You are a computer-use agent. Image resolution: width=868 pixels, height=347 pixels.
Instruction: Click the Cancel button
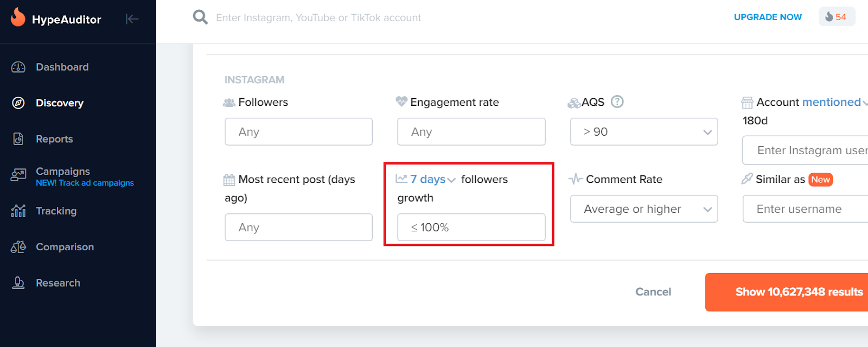(653, 292)
